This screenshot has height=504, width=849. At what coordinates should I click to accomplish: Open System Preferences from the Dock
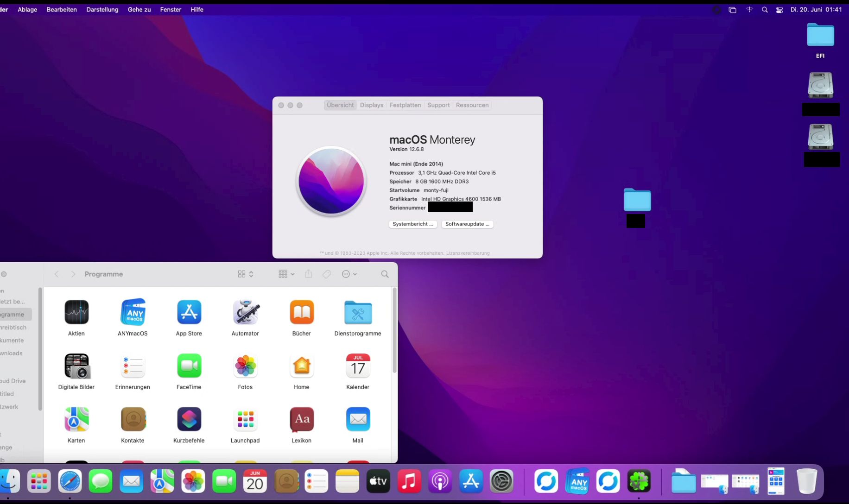click(x=501, y=482)
